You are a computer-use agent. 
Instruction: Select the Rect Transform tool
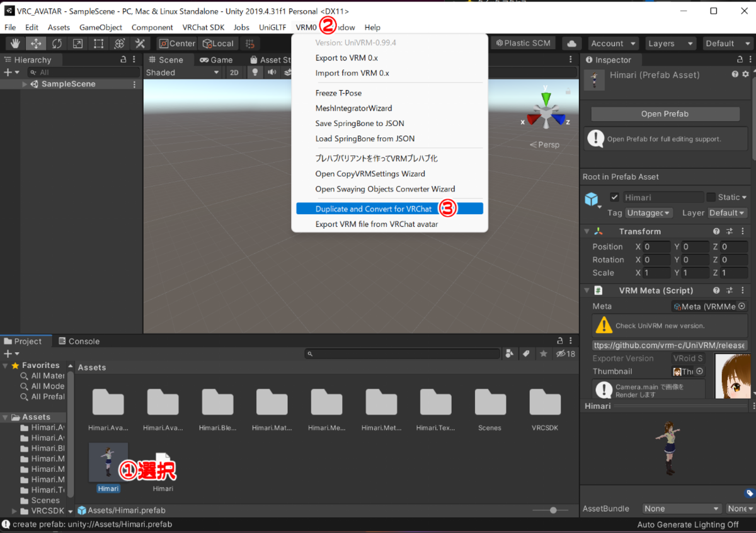98,43
